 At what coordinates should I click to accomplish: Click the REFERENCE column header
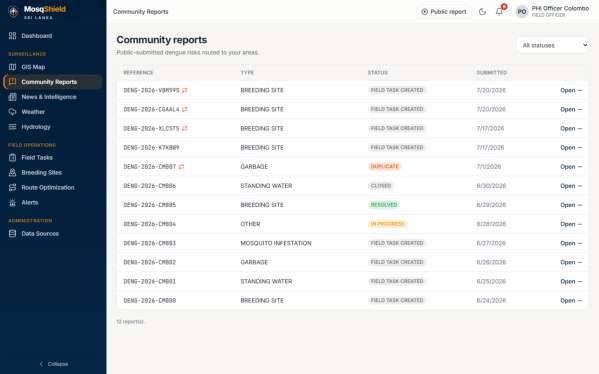coord(138,73)
